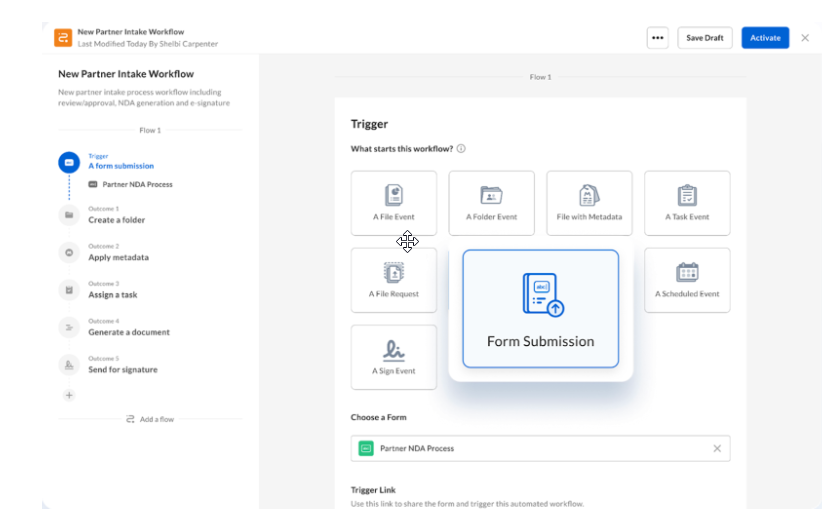Clear the Partner NDA Process form selection
Image resolution: width=839 pixels, height=524 pixels.
pos(716,448)
